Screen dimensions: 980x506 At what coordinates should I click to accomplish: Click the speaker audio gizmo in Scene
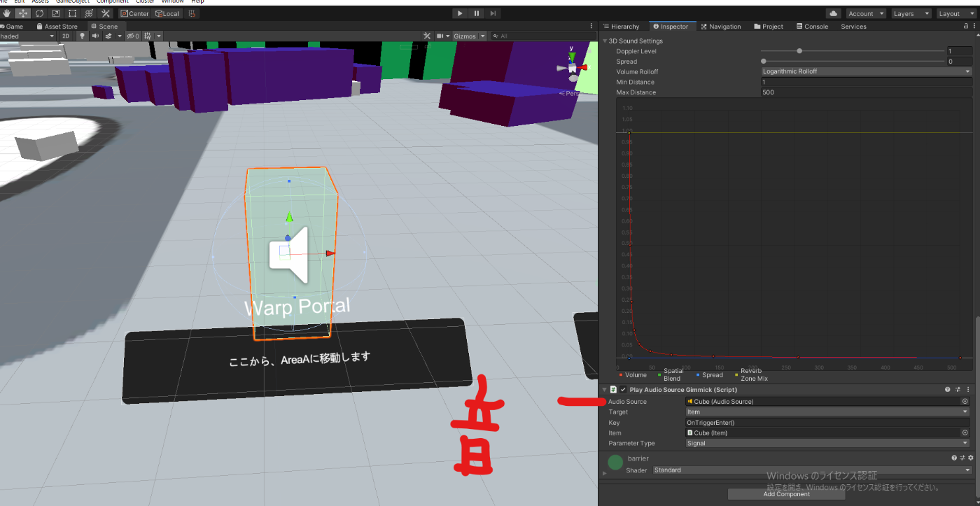click(x=289, y=255)
